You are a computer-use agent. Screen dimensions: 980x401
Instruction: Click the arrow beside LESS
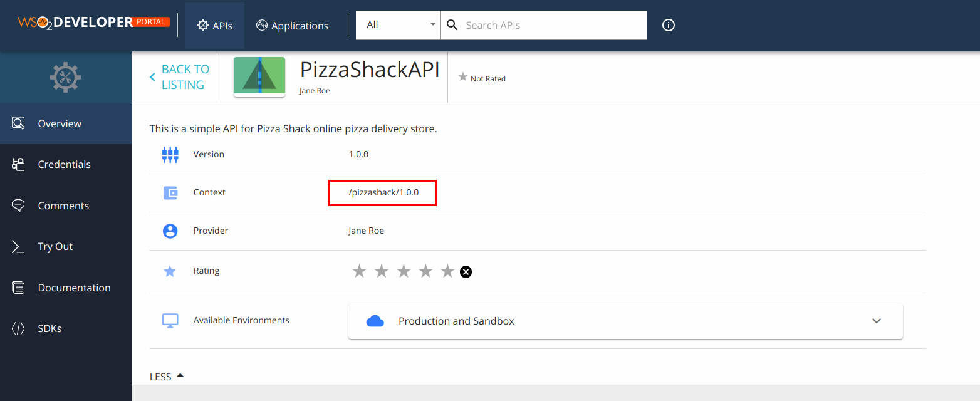click(180, 375)
